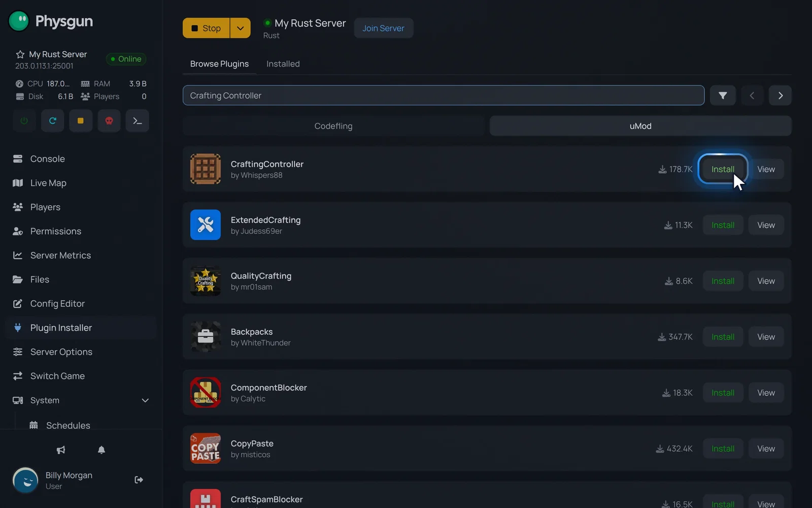Image resolution: width=812 pixels, height=508 pixels.
Task: Click Join Server button
Action: pos(383,28)
